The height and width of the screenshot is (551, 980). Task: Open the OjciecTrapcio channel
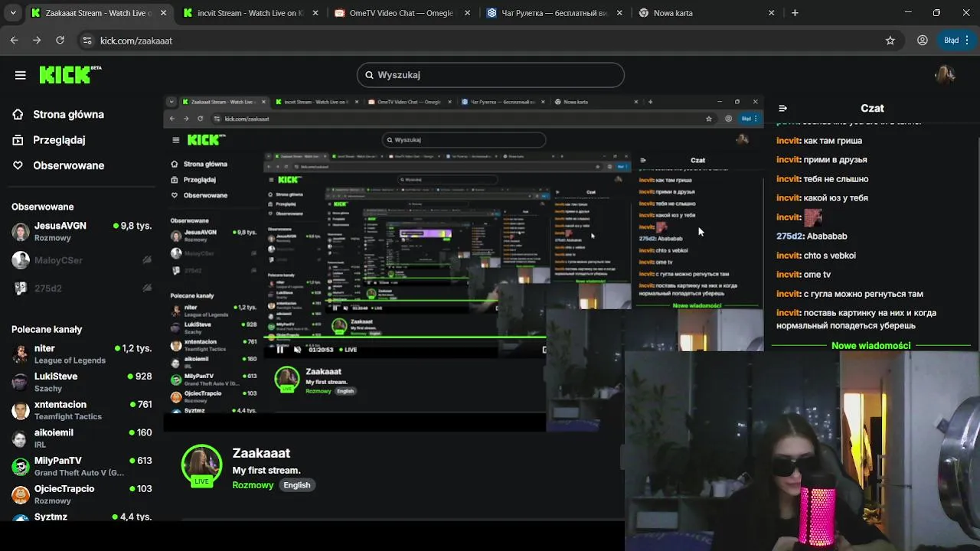coord(81,494)
